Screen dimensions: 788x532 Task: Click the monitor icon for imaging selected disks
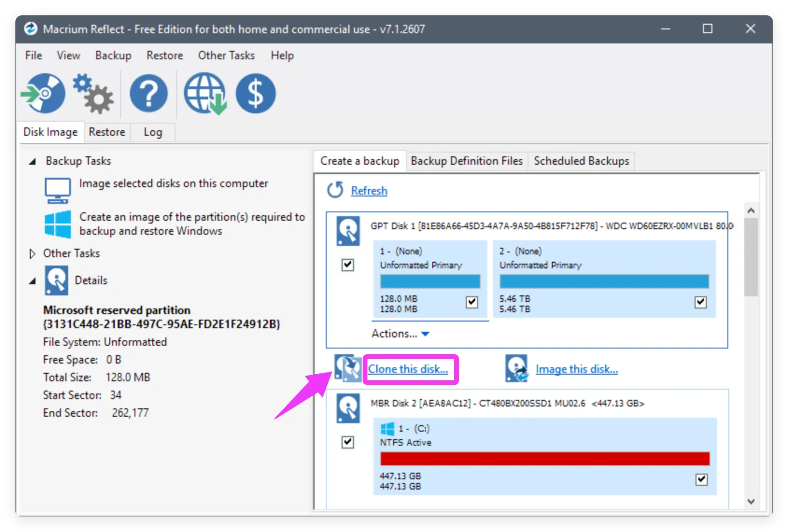58,190
